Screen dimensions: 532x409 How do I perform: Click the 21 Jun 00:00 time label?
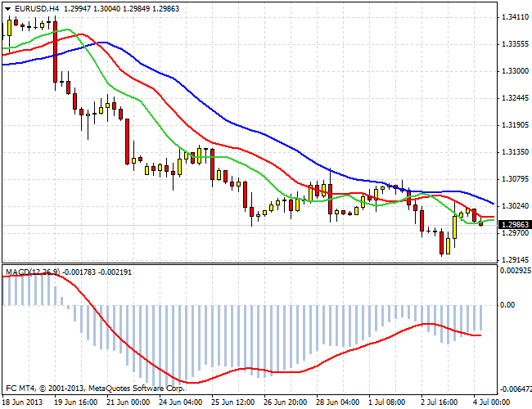pos(128,402)
